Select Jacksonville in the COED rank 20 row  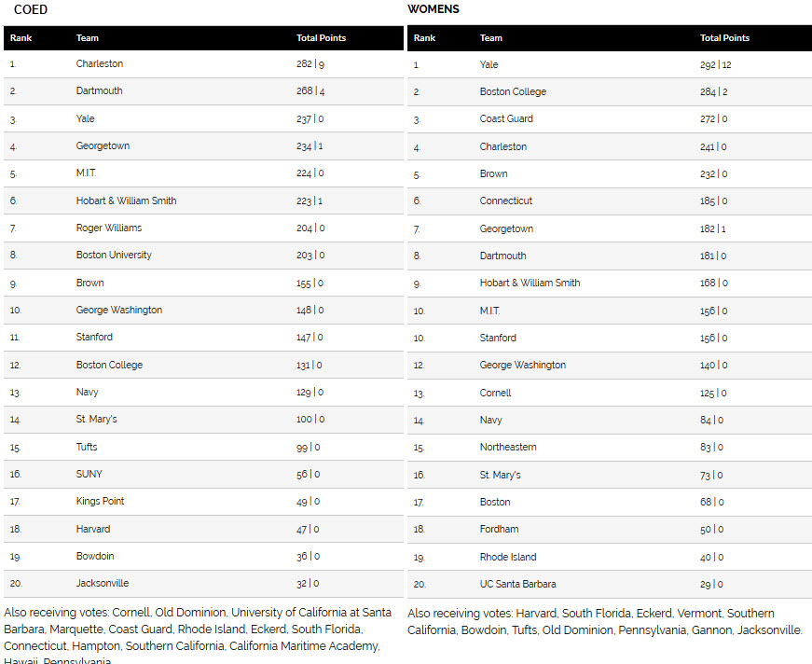103,583
